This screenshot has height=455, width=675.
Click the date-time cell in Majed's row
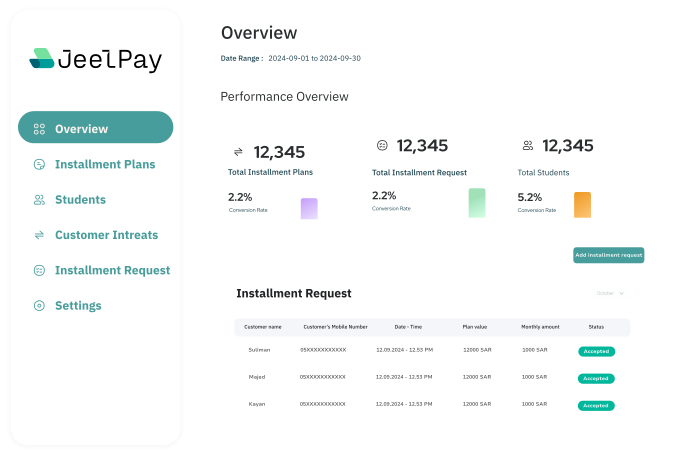coord(404,377)
